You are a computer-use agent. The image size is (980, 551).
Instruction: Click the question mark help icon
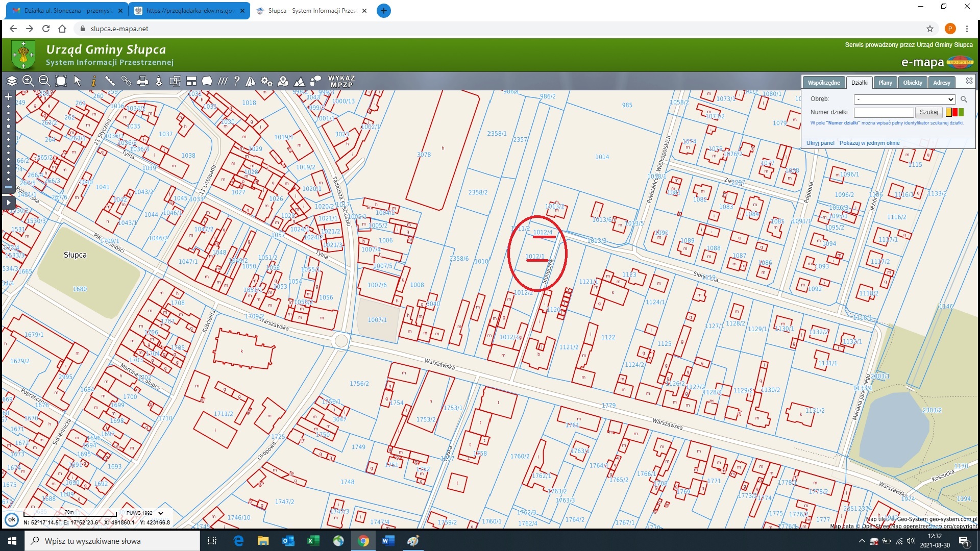[x=236, y=81]
